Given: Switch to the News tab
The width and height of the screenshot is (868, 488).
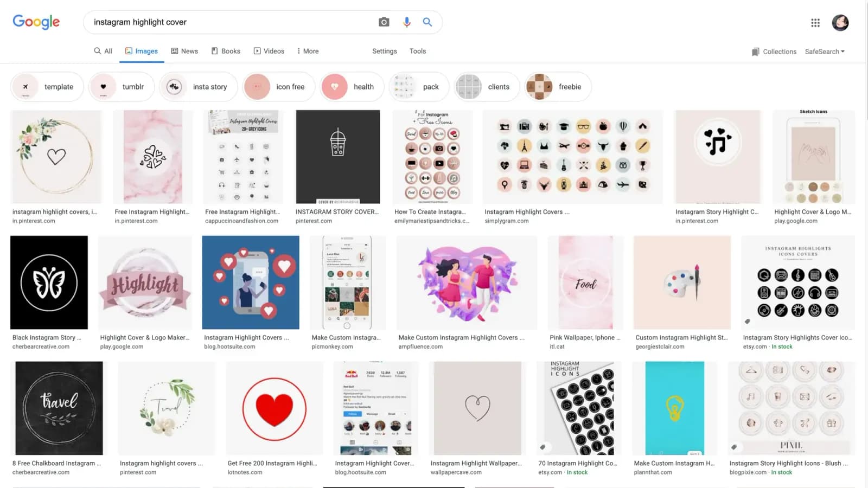Looking at the screenshot, I should [184, 51].
